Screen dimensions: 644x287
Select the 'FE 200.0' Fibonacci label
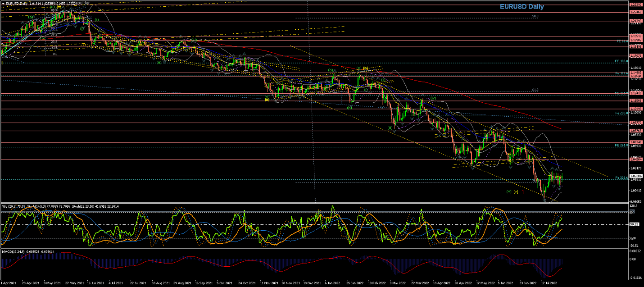click(621, 113)
